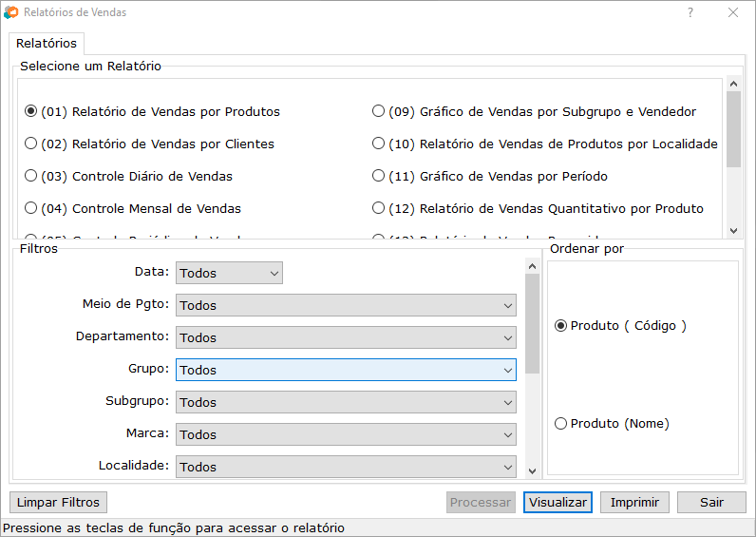Viewport: 756px width, 537px height.
Task: Switch to the Relatórios tab
Action: pyautogui.click(x=47, y=44)
